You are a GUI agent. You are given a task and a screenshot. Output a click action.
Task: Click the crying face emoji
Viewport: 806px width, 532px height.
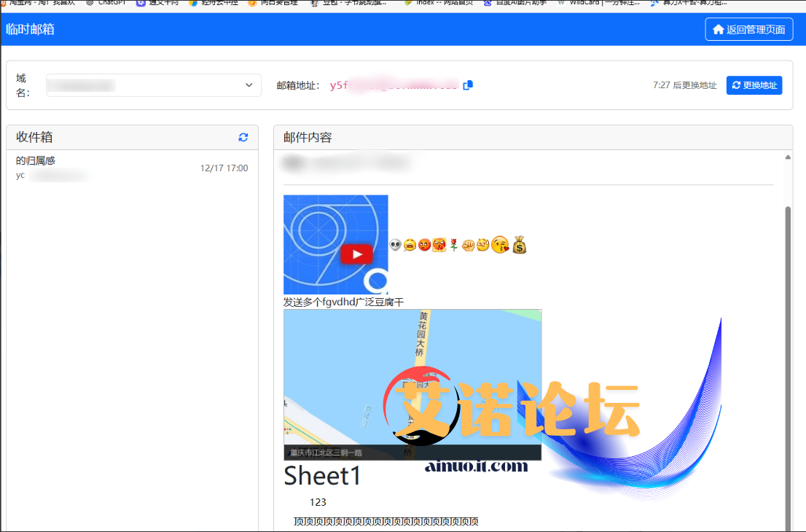coord(410,246)
